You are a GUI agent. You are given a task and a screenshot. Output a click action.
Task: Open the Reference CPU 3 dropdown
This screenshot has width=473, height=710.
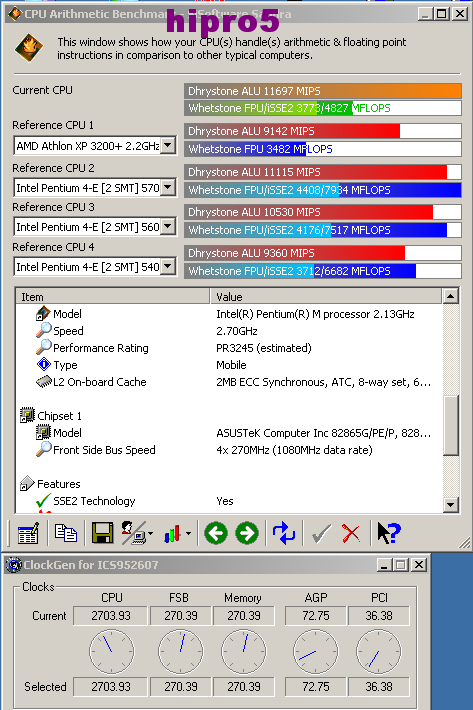point(168,226)
